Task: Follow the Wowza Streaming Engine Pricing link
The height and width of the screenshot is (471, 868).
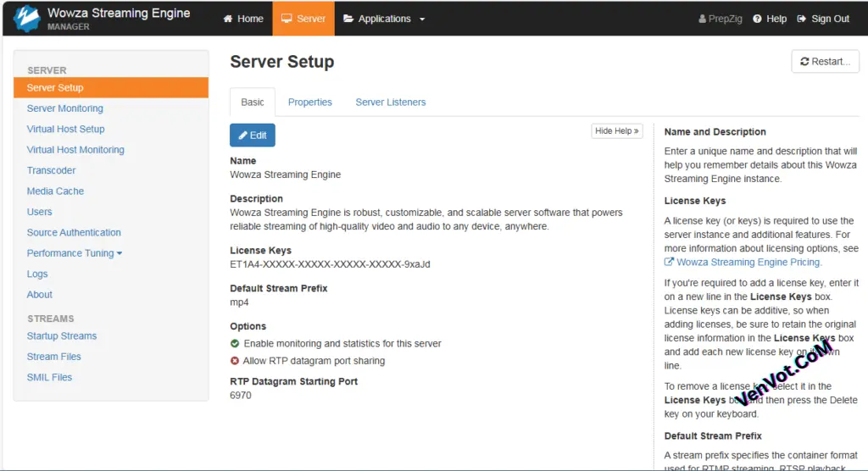Action: tap(748, 263)
